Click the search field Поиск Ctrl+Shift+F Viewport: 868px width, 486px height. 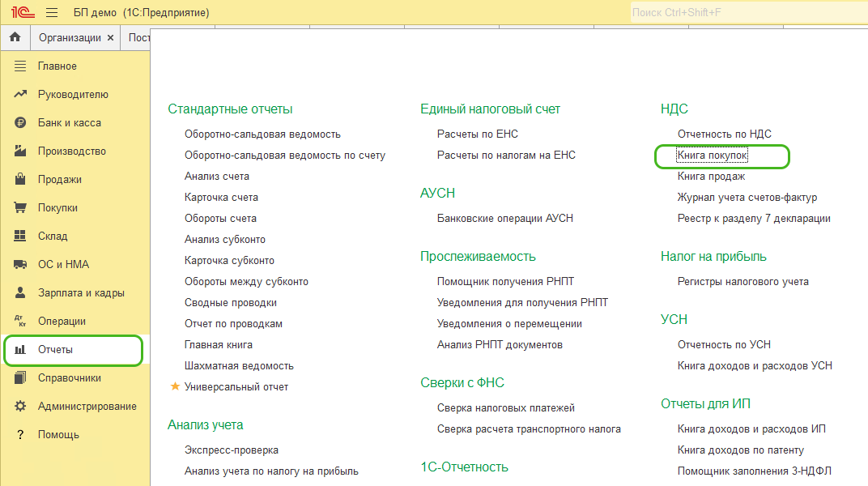(x=745, y=13)
